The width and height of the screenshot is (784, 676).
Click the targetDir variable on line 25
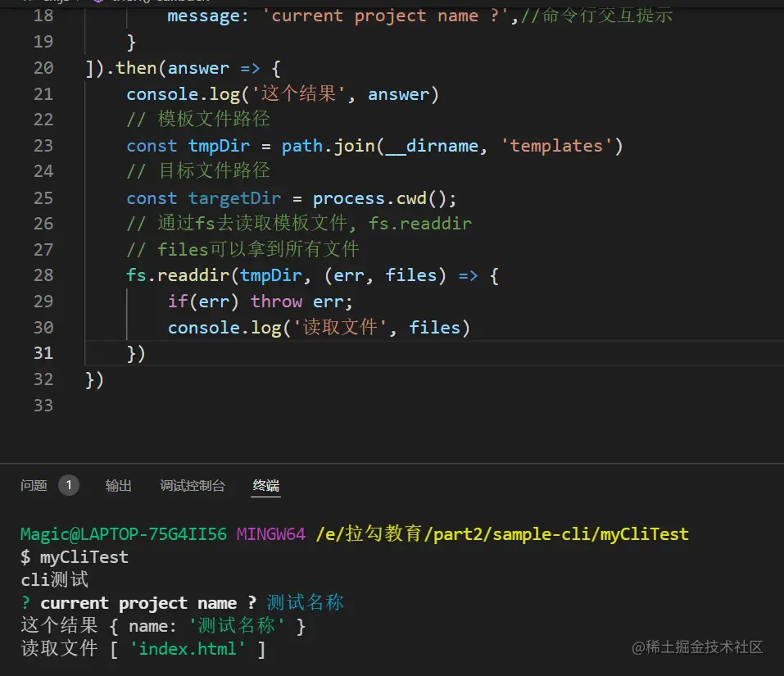click(x=234, y=198)
